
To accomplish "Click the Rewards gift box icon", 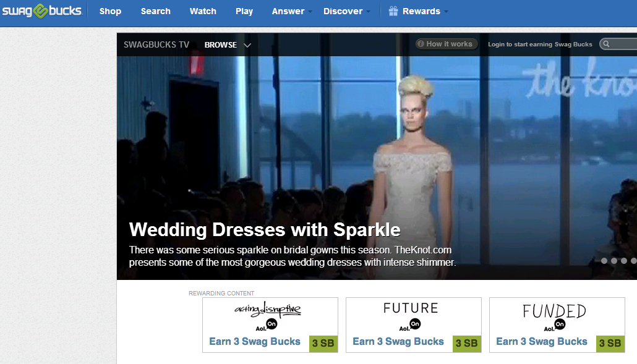I will click(x=393, y=11).
